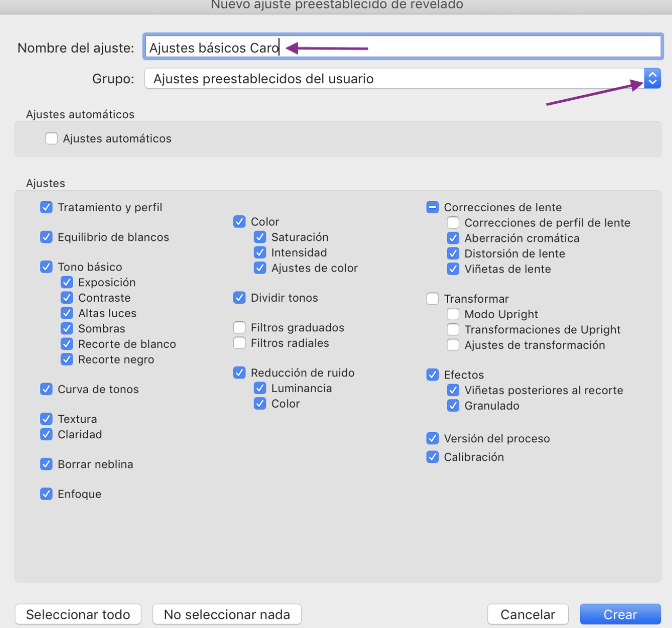Viewport: 672px width, 628px height.
Task: Disable Curva de tonos checkbox
Action: pos(47,389)
